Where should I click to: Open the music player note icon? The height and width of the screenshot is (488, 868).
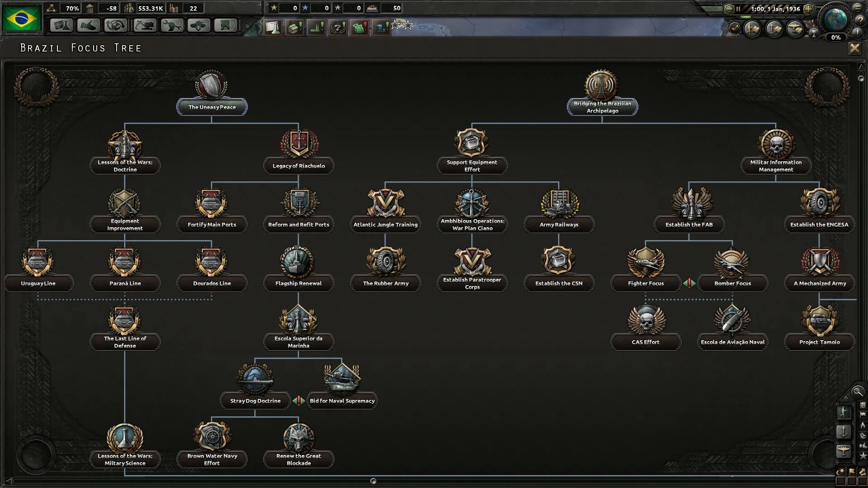[x=735, y=28]
